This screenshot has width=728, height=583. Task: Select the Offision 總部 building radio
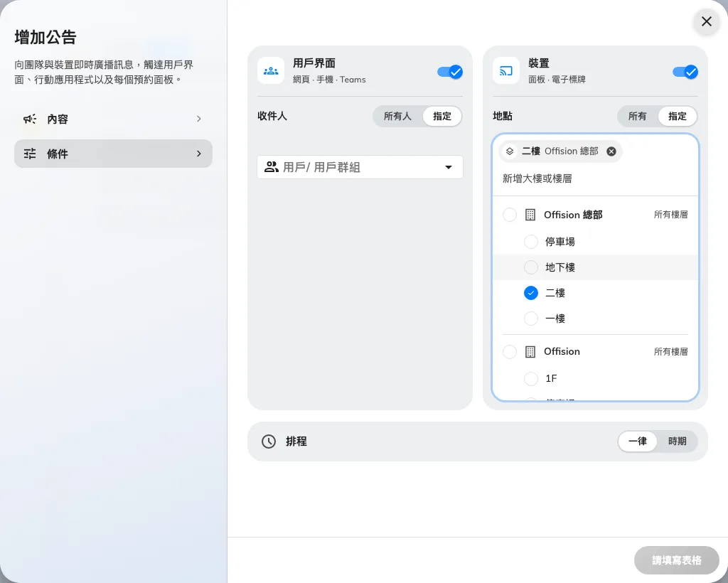509,215
